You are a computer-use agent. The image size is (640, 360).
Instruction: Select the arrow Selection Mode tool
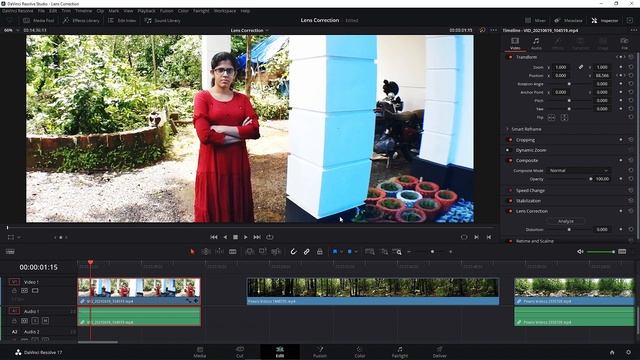coord(192,252)
